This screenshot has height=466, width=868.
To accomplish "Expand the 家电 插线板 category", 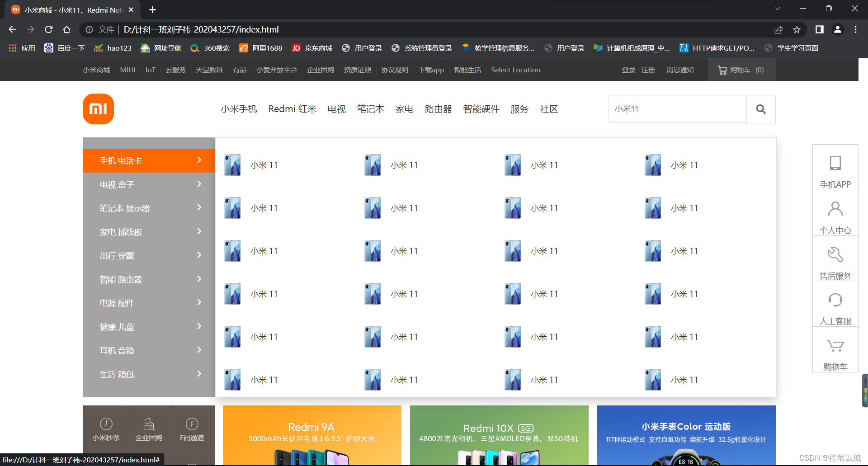I will click(149, 232).
